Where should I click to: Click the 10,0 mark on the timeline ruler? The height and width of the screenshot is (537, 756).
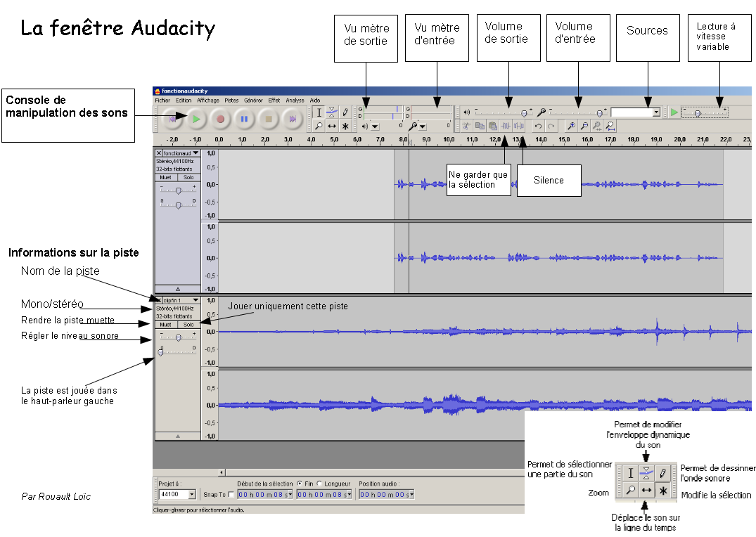(x=449, y=139)
